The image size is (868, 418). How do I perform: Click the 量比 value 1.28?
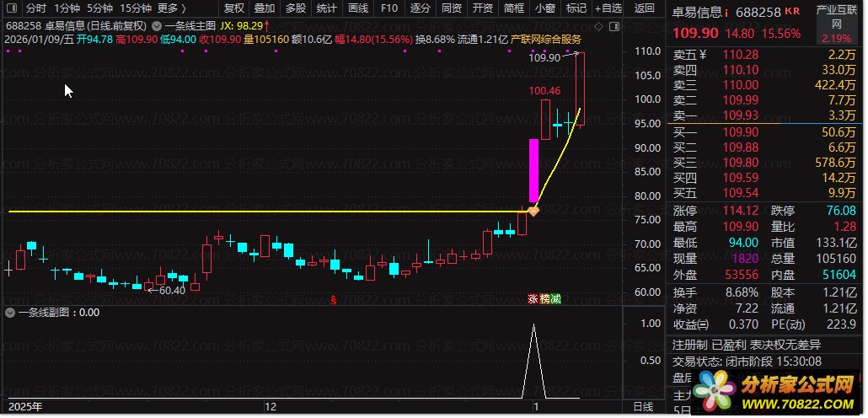point(844,227)
